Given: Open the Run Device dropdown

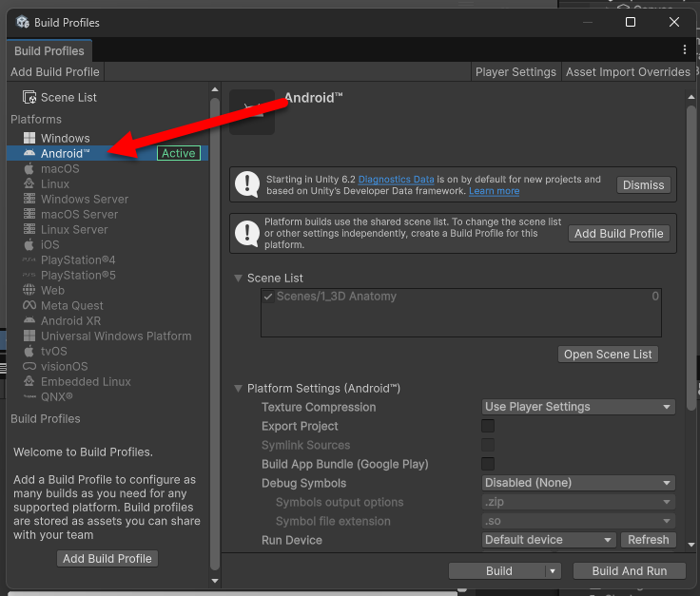Looking at the screenshot, I should (549, 540).
